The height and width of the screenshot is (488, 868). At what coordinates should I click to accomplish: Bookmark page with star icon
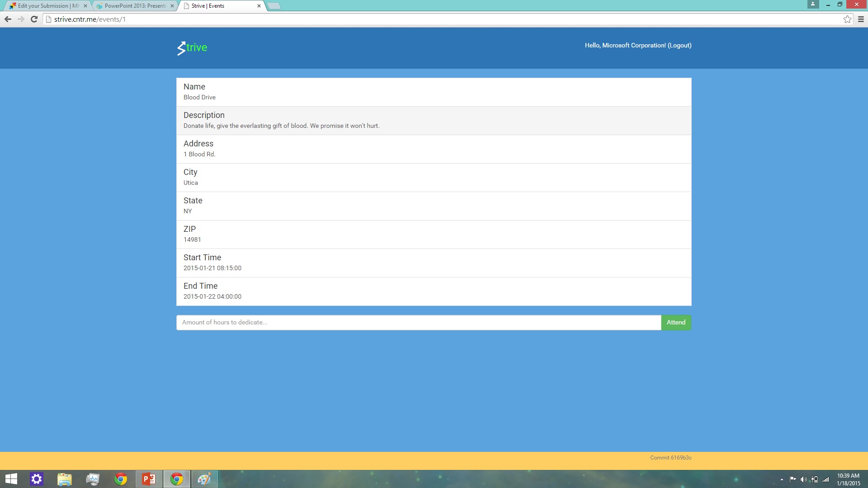pos(847,19)
